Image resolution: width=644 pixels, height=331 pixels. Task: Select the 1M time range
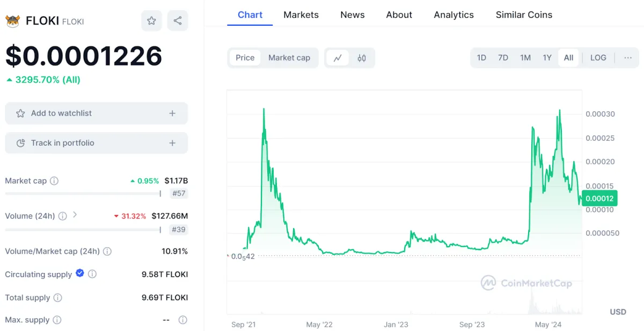coord(525,58)
